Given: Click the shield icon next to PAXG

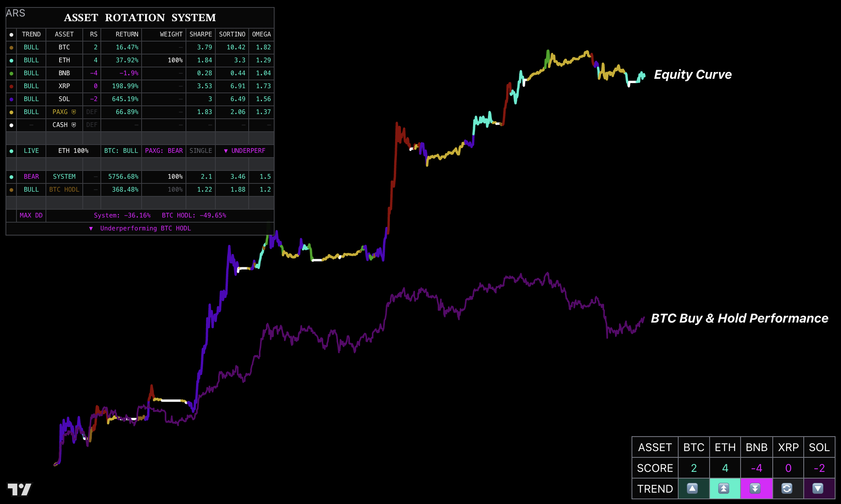Looking at the screenshot, I should click(73, 112).
